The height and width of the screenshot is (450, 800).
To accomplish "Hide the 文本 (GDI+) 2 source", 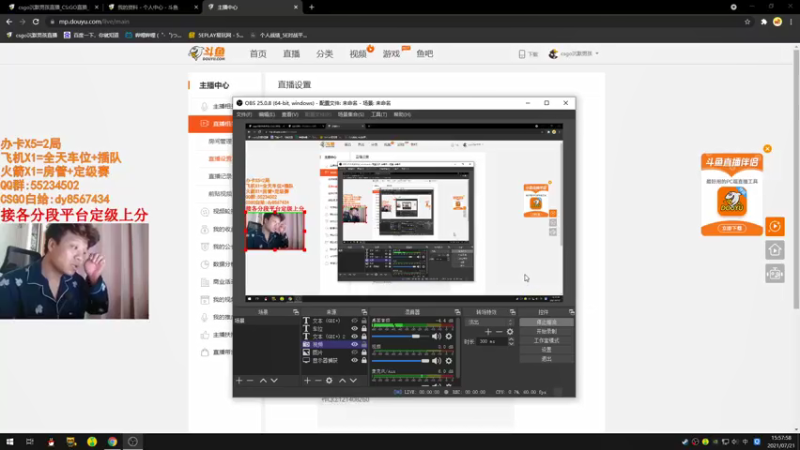I will [x=355, y=336].
